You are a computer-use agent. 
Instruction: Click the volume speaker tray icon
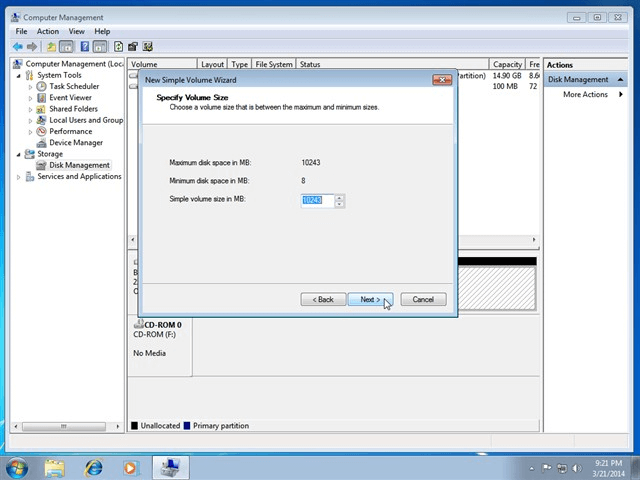[577, 468]
